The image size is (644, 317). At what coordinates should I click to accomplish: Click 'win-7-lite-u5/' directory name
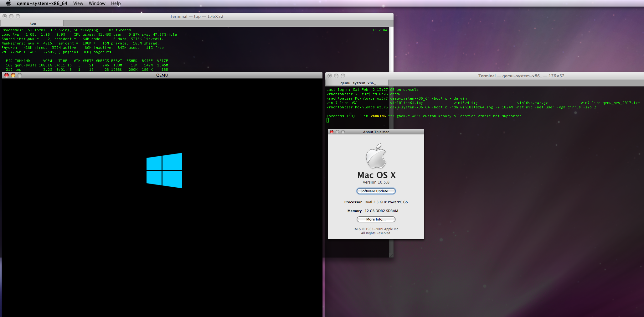pos(342,103)
